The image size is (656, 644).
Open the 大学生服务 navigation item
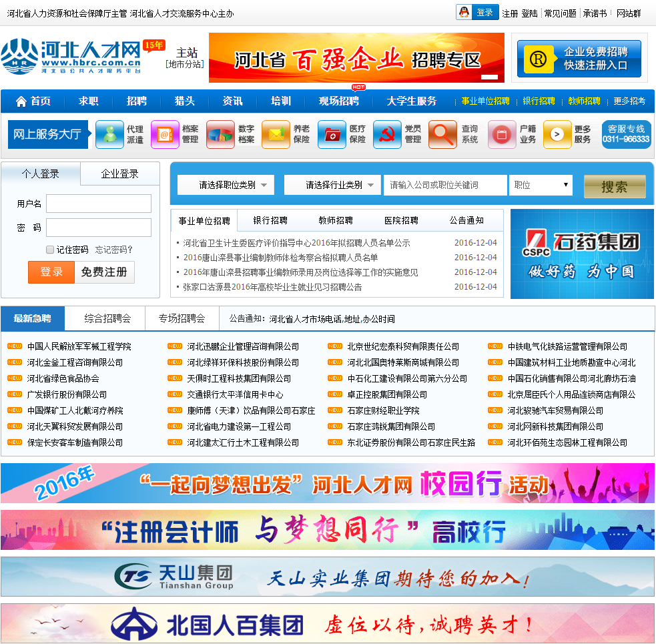pos(412,101)
